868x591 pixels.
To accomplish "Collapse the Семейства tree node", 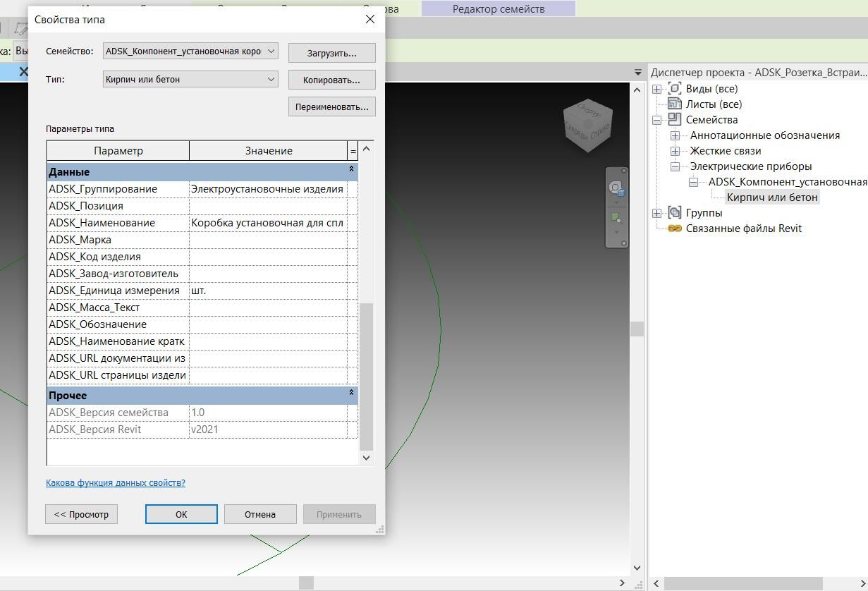I will pyautogui.click(x=656, y=120).
